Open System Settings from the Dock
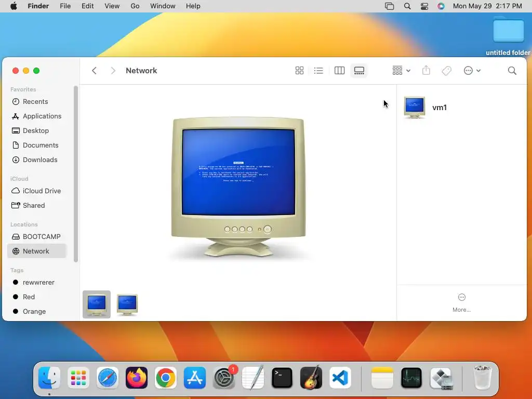532x399 pixels. click(224, 378)
